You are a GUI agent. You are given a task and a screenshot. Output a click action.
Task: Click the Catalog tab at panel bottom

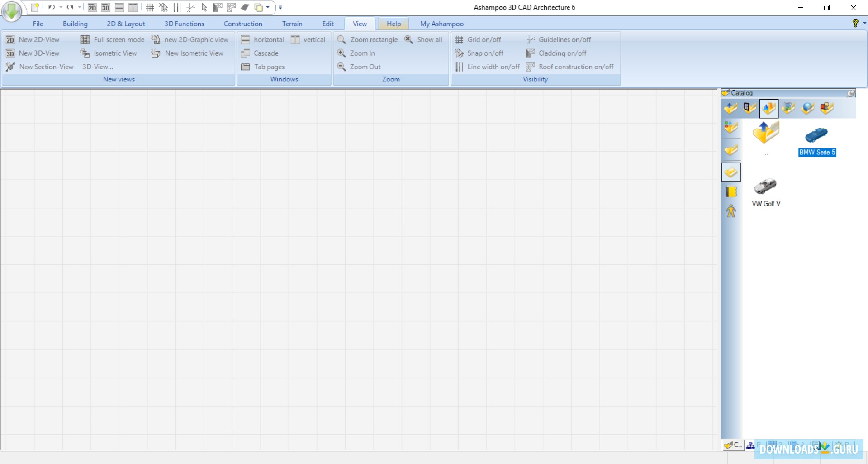[733, 445]
